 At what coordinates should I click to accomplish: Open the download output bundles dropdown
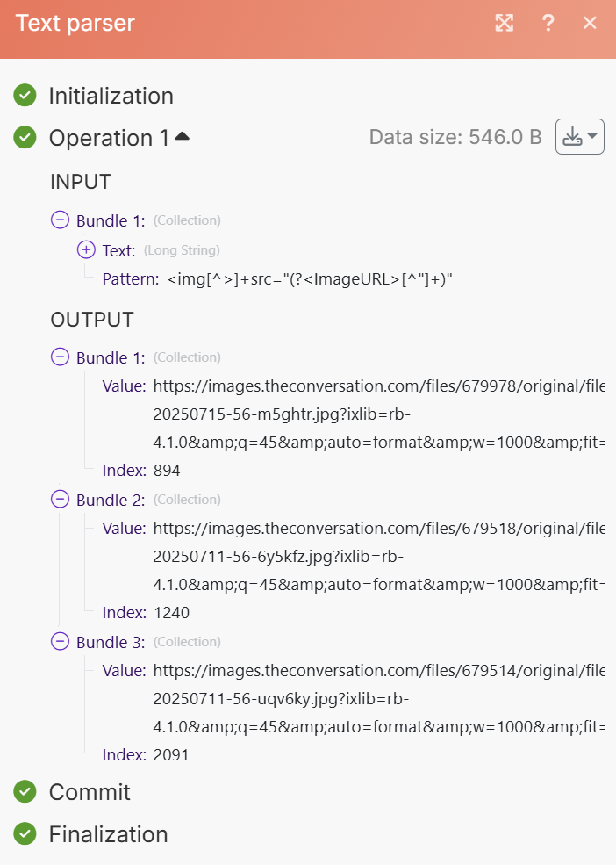click(579, 137)
